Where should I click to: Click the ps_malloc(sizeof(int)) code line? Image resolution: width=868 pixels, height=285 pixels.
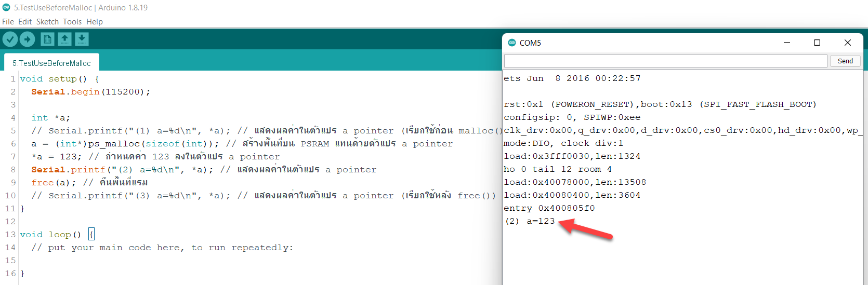tap(242, 144)
